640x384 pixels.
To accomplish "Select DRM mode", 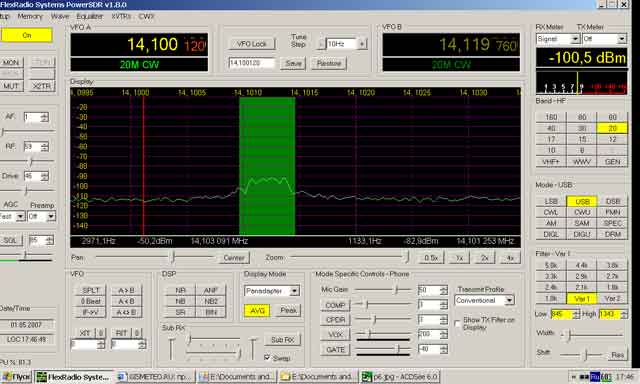I will pos(612,234).
